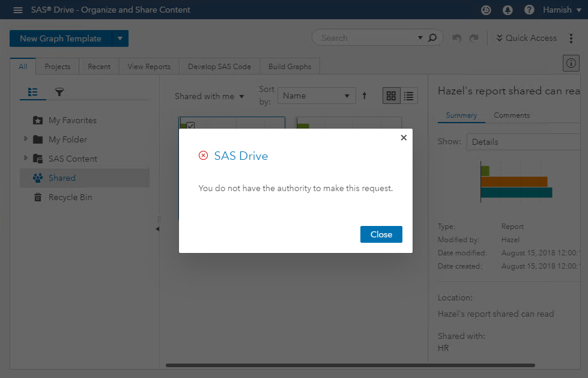
Task: Switch to the Recent tab
Action: [x=99, y=67]
